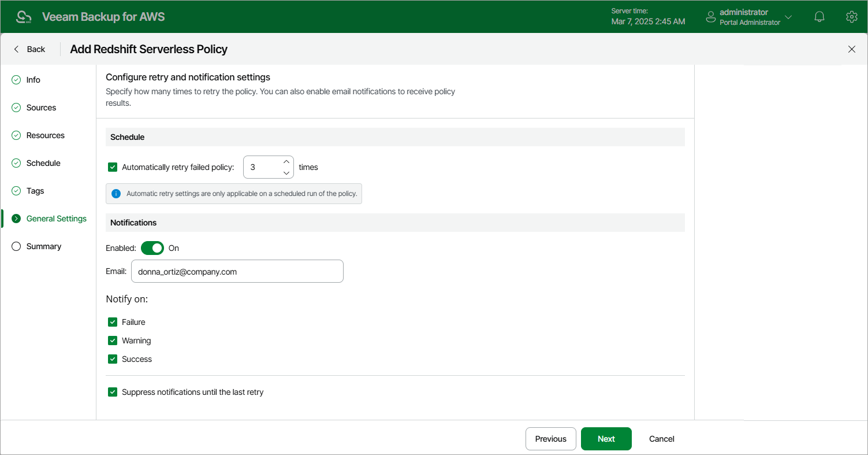Click the green checkmark icon beside Sources
Viewport: 868px width, 455px height.
pyautogui.click(x=16, y=108)
